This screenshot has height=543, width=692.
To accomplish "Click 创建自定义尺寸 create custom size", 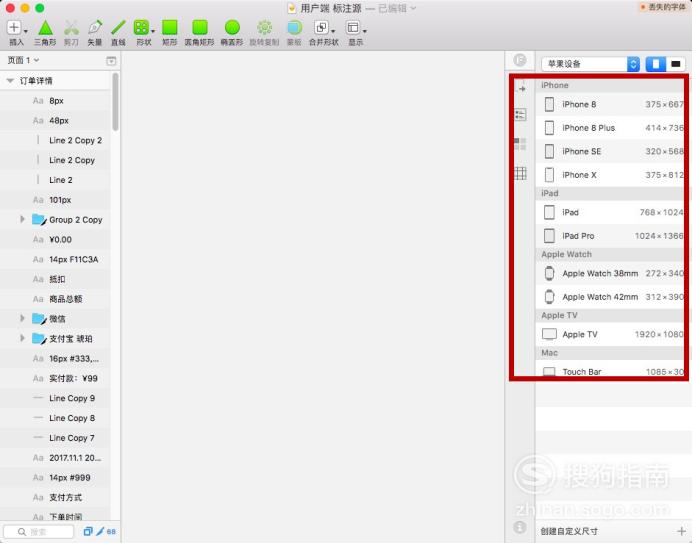I will tap(569, 531).
